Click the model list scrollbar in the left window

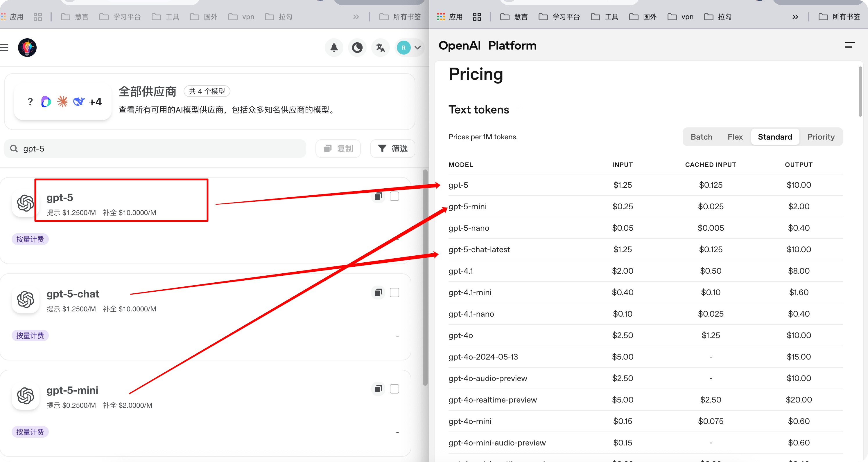pos(425,278)
